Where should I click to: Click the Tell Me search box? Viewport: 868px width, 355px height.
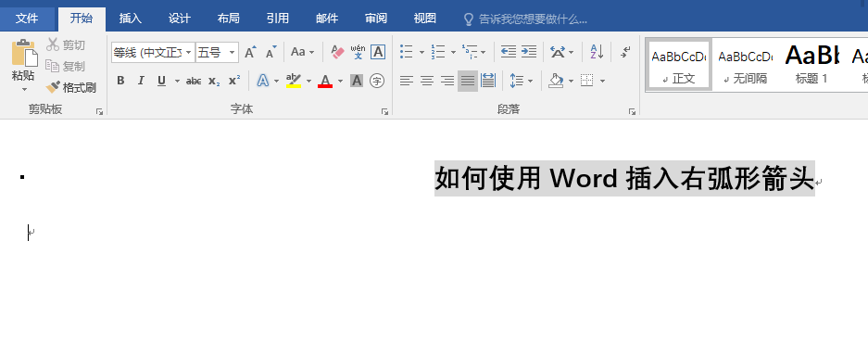click(526, 19)
